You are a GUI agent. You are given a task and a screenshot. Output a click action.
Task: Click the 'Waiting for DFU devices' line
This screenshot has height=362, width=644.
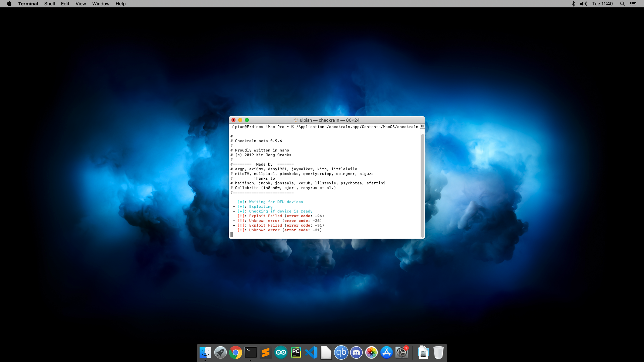[268, 202]
